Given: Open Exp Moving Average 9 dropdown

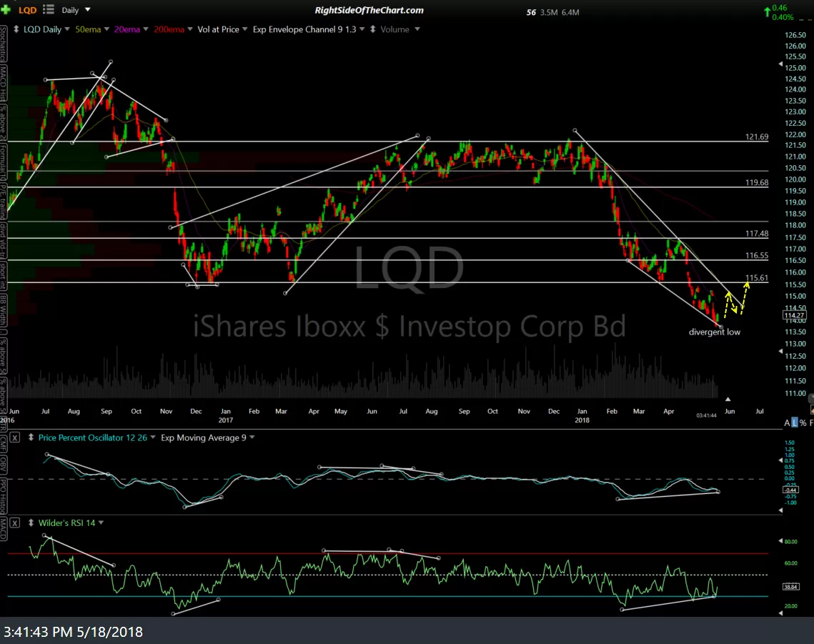Looking at the screenshot, I should coord(252,437).
